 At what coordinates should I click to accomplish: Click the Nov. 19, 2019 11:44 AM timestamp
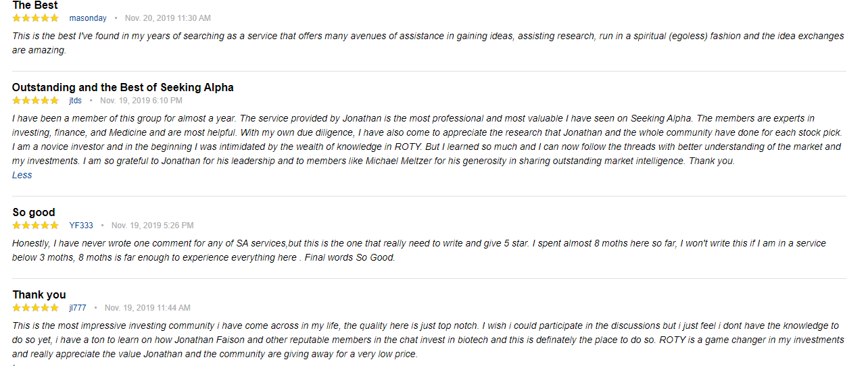coord(147,308)
